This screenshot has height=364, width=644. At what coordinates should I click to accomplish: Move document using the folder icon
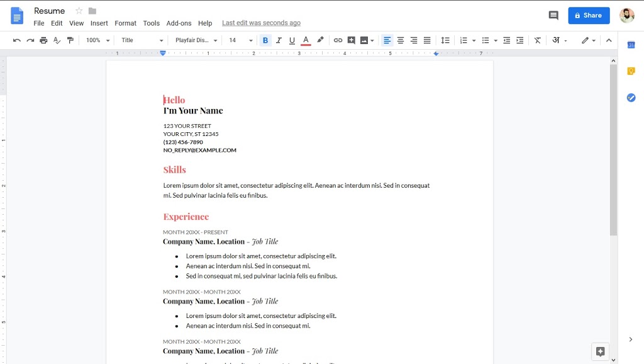(x=92, y=11)
